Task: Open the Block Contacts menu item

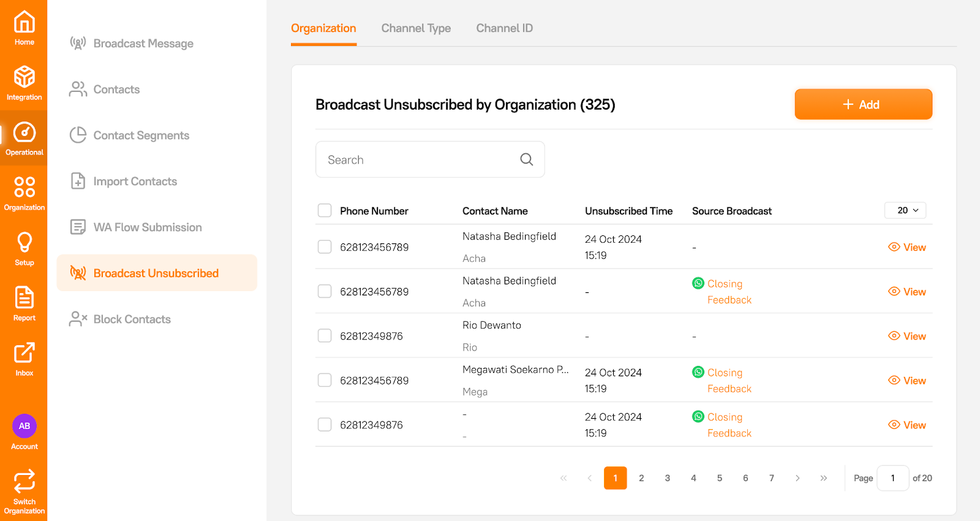Action: (157, 319)
